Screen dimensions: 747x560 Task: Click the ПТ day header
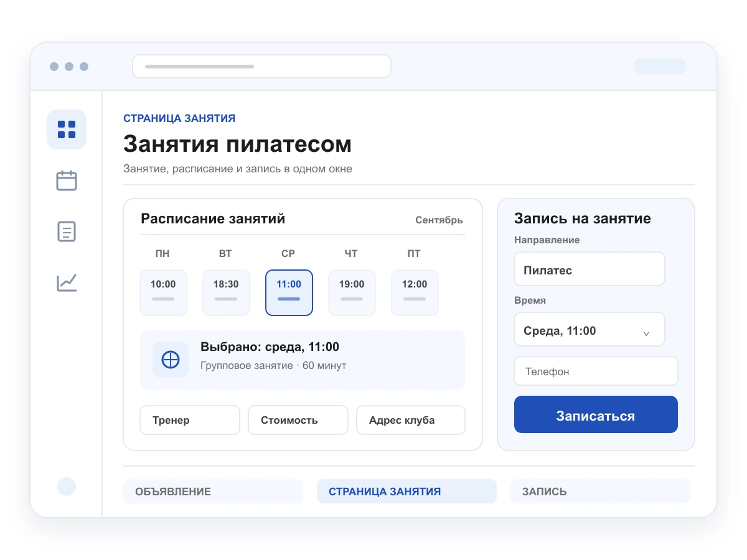point(414,253)
